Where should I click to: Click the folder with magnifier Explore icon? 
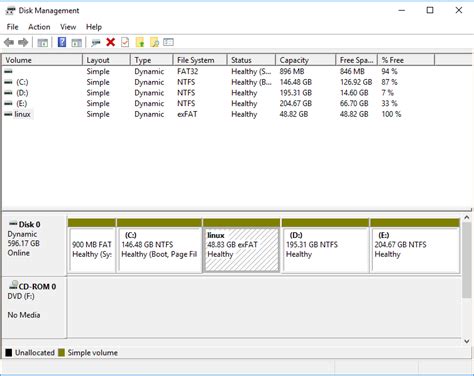click(154, 42)
